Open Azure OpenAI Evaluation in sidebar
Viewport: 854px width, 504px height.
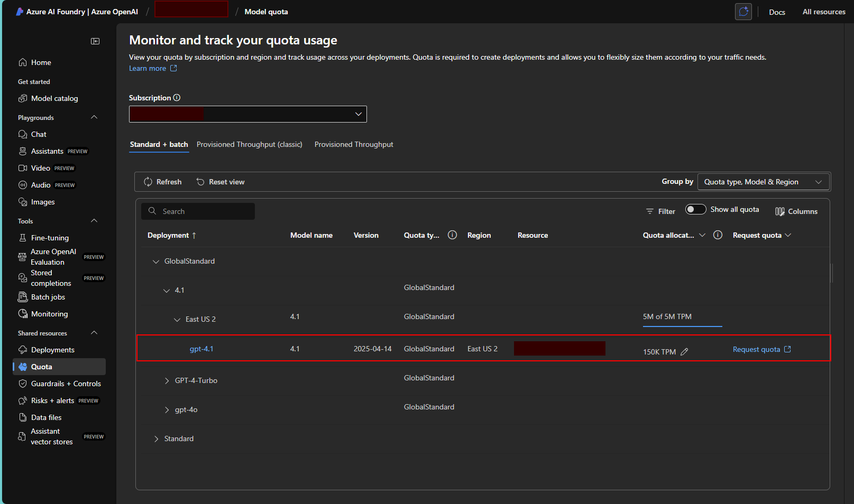[59, 257]
